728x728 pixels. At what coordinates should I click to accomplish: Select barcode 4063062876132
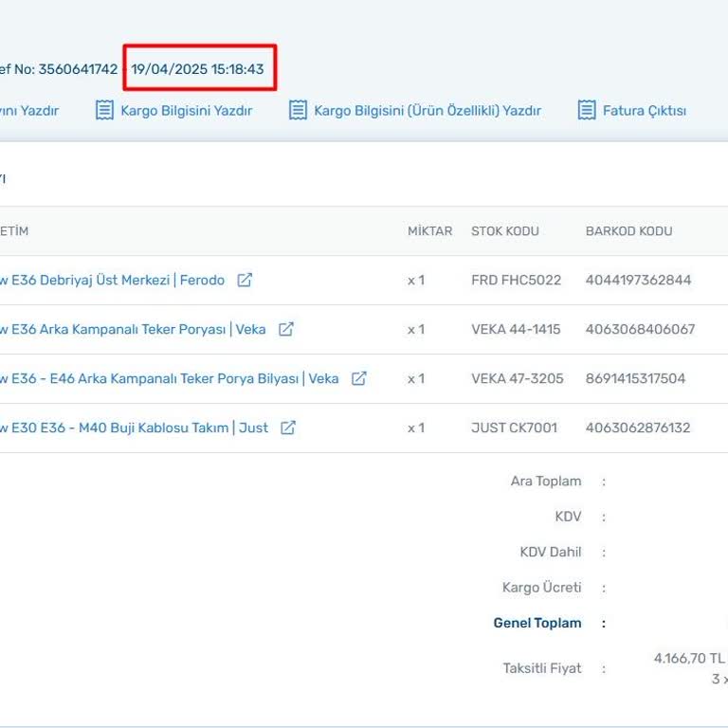pos(637,428)
